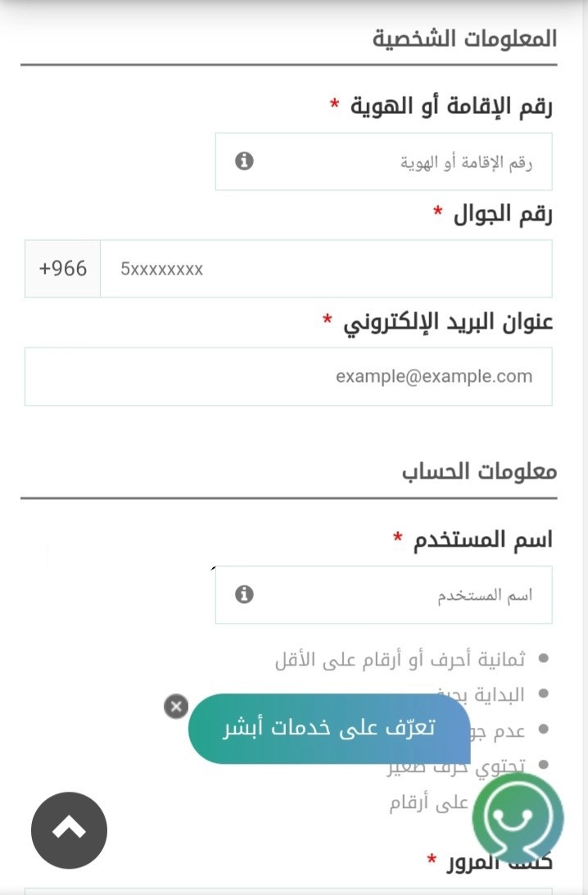
Task: Open the "تعرّف على خدمات أبشر" bubble
Action: coord(329,729)
